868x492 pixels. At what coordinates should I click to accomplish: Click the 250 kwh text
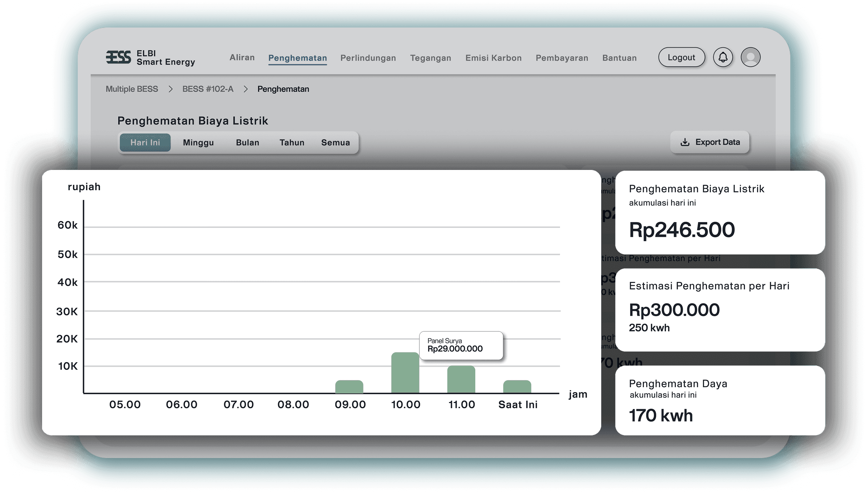[x=649, y=328]
